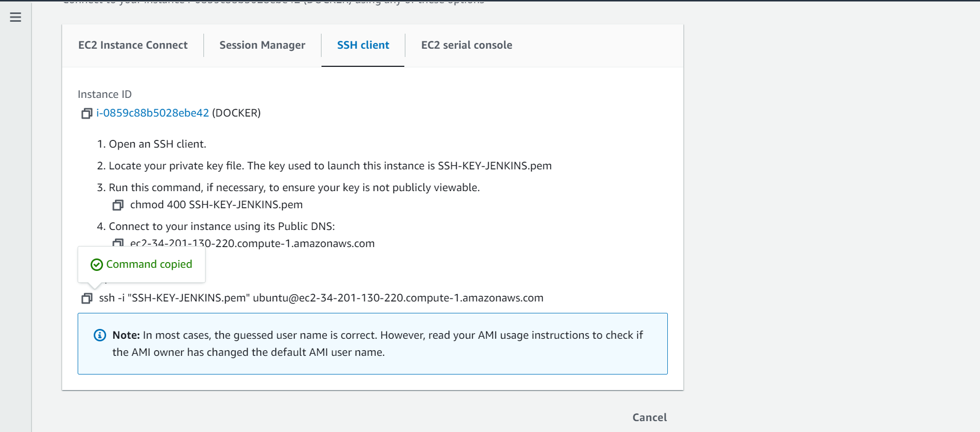Screen dimensions: 980x432
Task: Copy the Public DNS address via icon
Action: click(118, 242)
